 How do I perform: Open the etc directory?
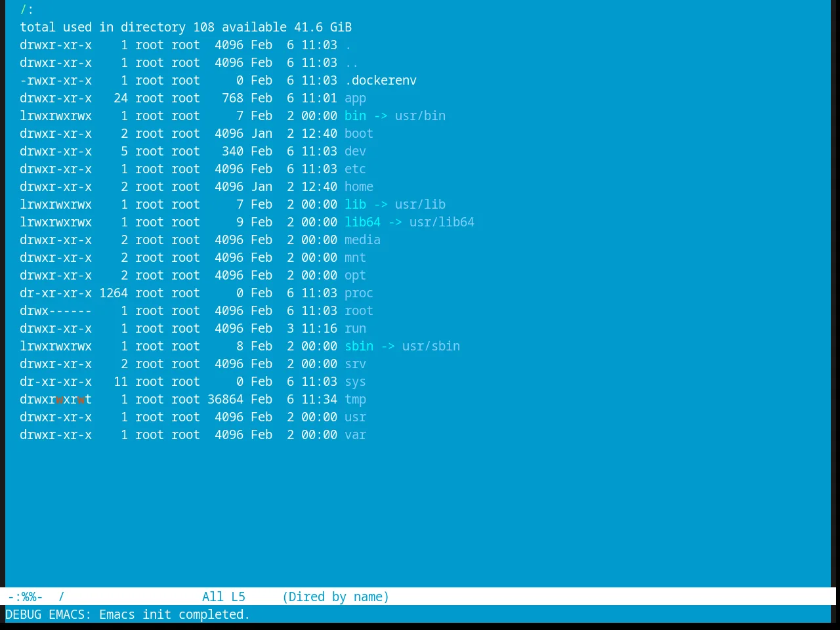355,169
